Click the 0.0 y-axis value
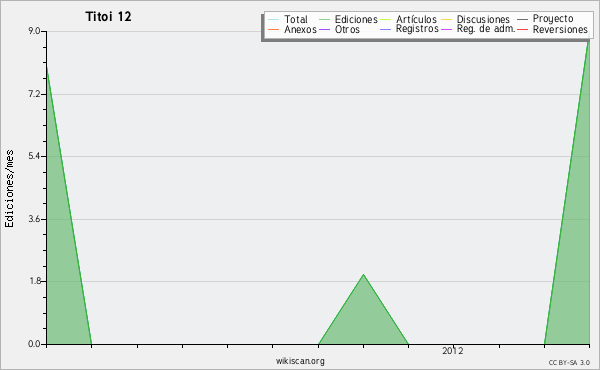The width and height of the screenshot is (600, 370). coord(34,344)
